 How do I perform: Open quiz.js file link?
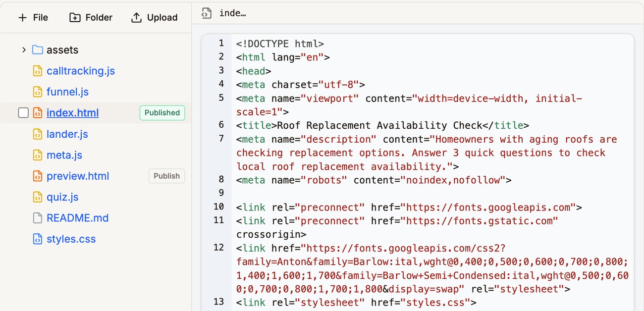pyautogui.click(x=62, y=197)
